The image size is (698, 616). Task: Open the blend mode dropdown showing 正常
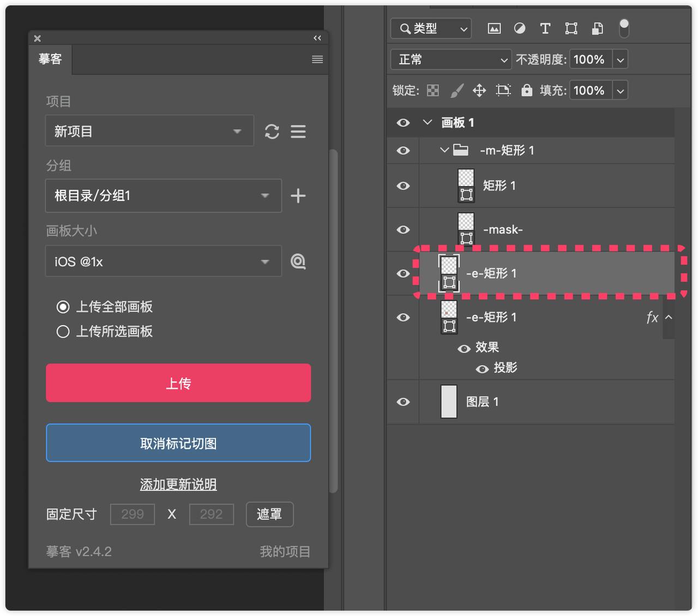(x=450, y=59)
